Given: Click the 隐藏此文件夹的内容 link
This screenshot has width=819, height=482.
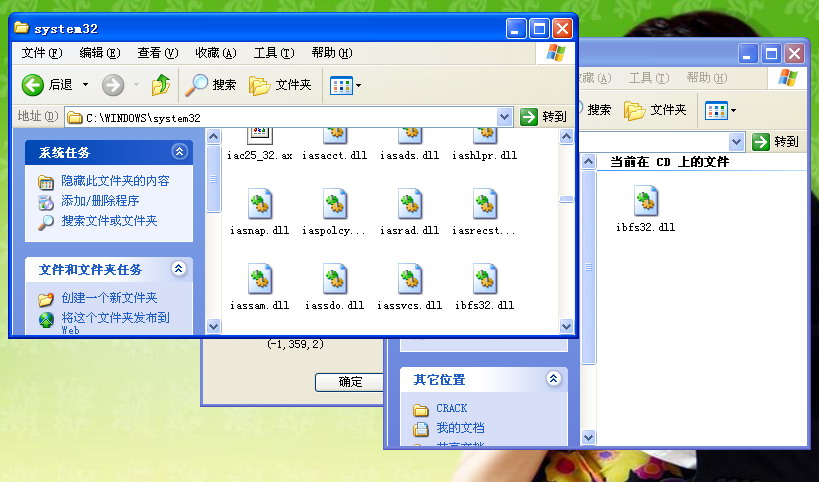Looking at the screenshot, I should click(x=115, y=181).
